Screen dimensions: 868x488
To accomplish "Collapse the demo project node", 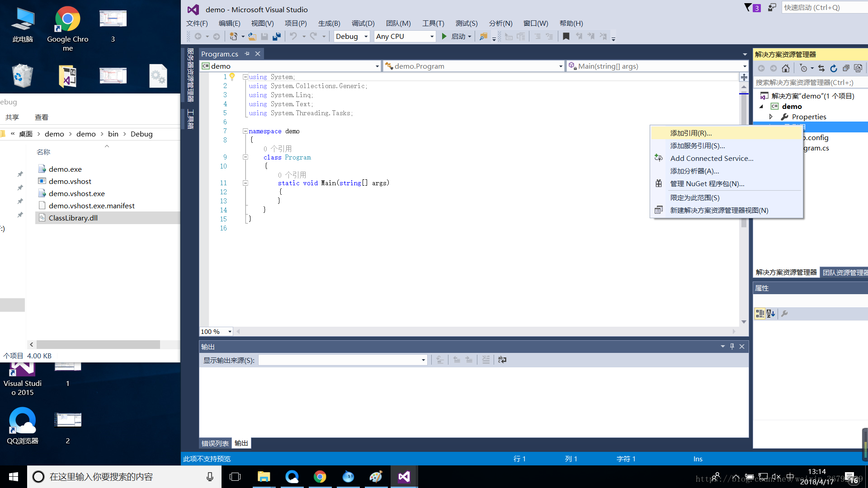I will click(x=761, y=107).
